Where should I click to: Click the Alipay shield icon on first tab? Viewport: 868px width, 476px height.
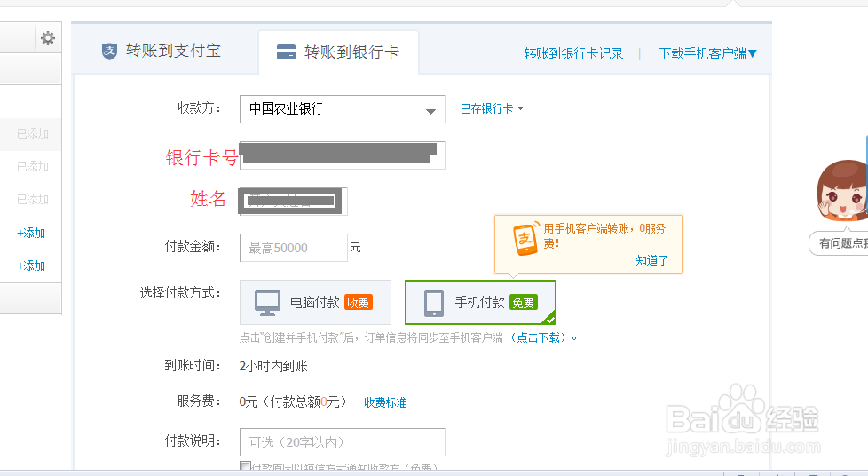[x=109, y=52]
